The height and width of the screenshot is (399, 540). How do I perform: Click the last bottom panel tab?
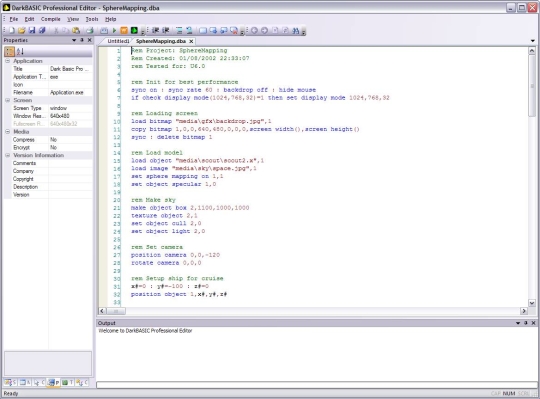coord(82,382)
